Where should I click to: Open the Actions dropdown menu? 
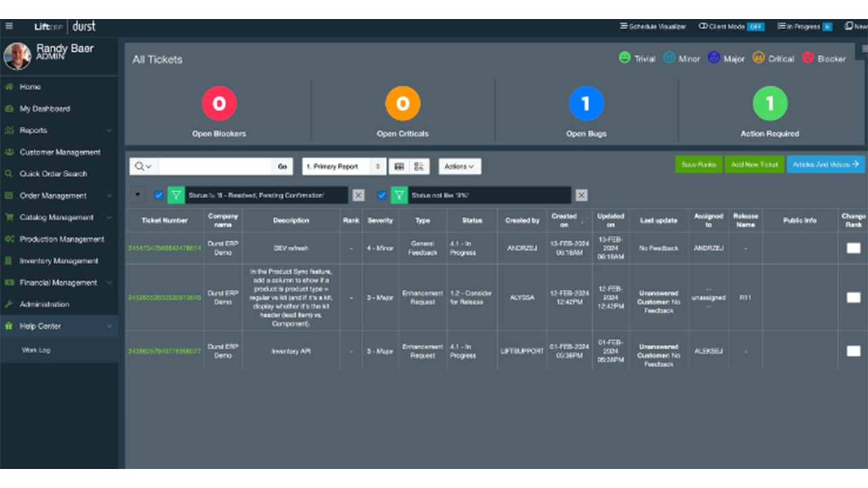pyautogui.click(x=460, y=166)
